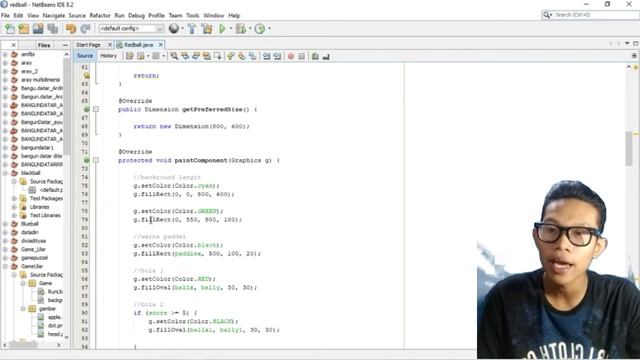Minimize the Projects panel

click(65, 45)
